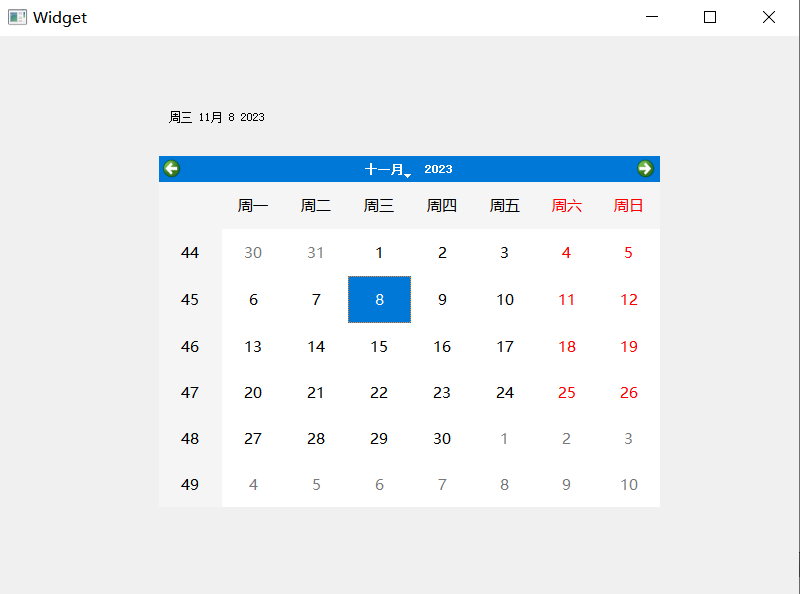Close the Widget window
Viewport: 800px width, 594px height.
click(769, 17)
